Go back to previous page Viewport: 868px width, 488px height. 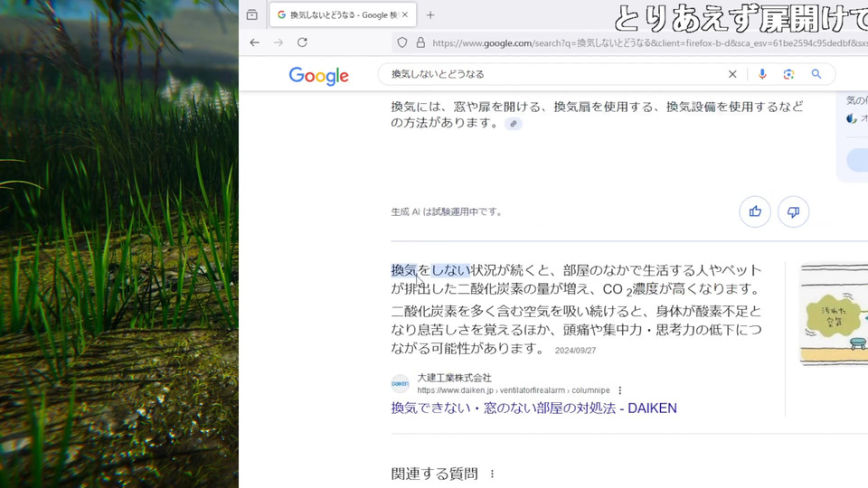point(255,42)
